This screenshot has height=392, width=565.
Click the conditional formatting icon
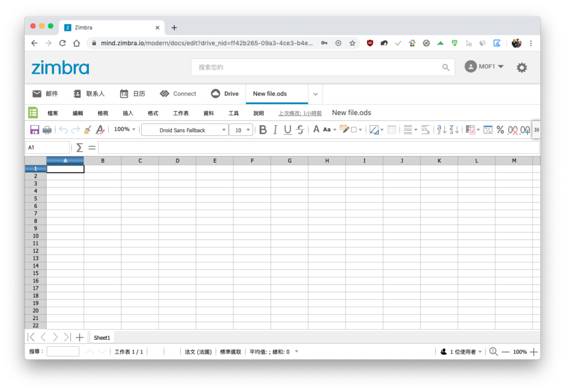(x=471, y=130)
